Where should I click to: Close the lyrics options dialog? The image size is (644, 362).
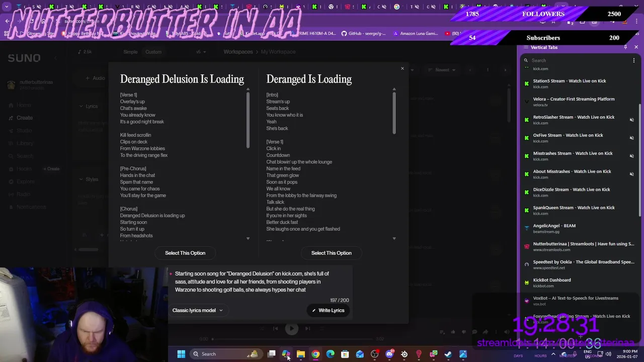tap(402, 68)
